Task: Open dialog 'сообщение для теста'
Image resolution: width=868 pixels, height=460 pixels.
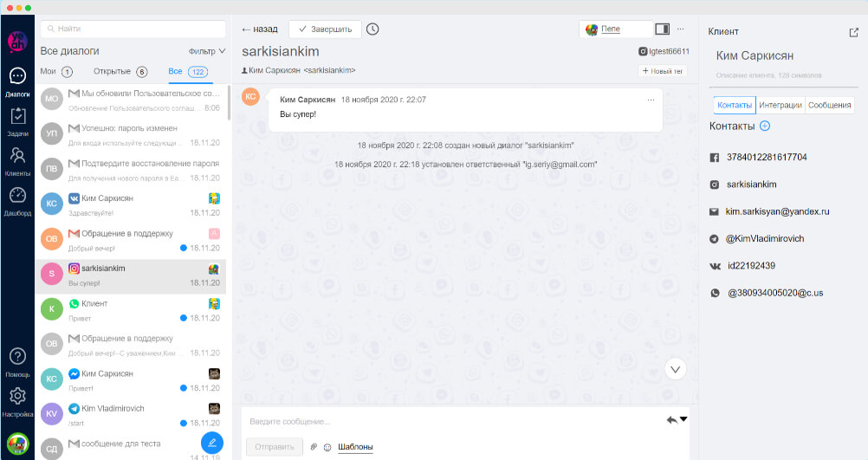Action: [x=131, y=447]
